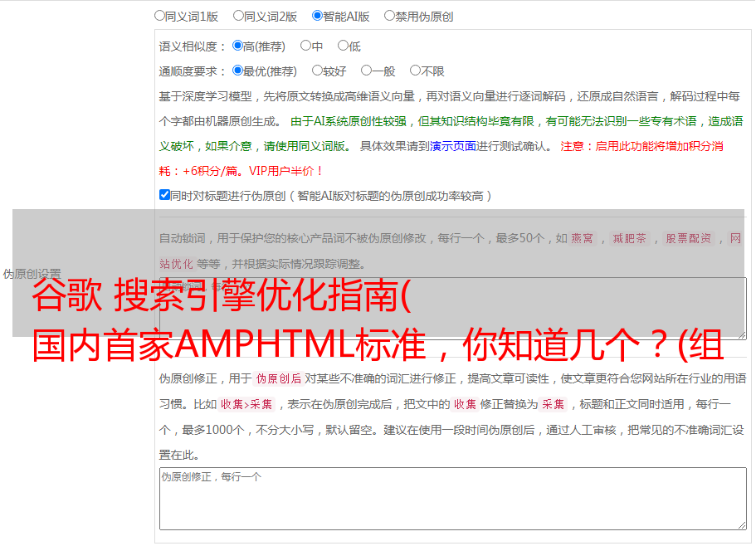Click the 伪原创修正 text area
Screen dimensions: 756x546
(453, 499)
